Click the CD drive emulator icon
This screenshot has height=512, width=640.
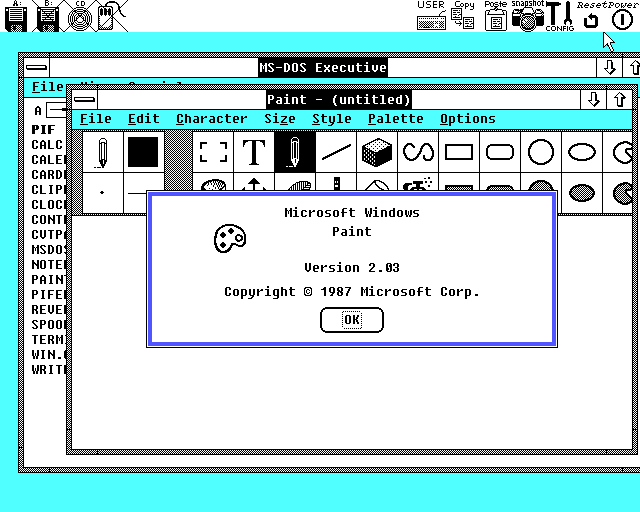pos(80,16)
